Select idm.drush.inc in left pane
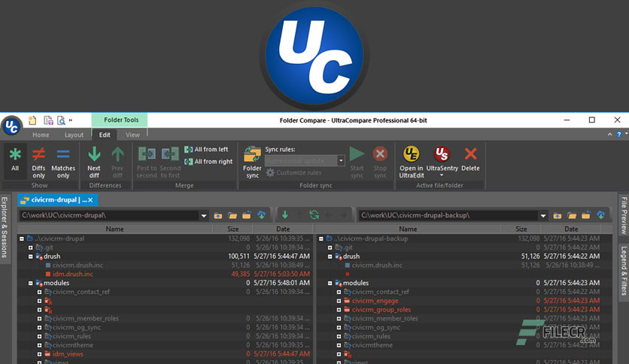 point(73,275)
